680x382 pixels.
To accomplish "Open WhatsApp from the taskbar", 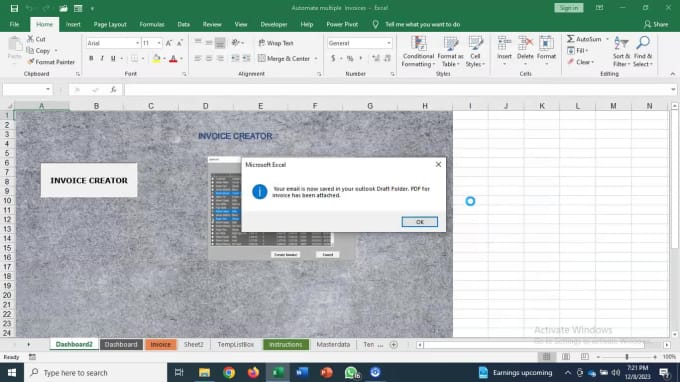I will point(351,372).
